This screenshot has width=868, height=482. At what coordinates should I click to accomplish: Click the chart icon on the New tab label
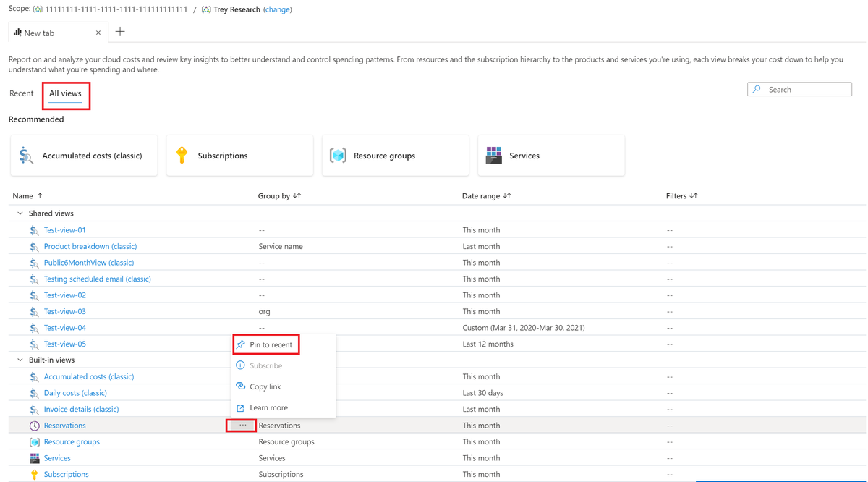(17, 32)
